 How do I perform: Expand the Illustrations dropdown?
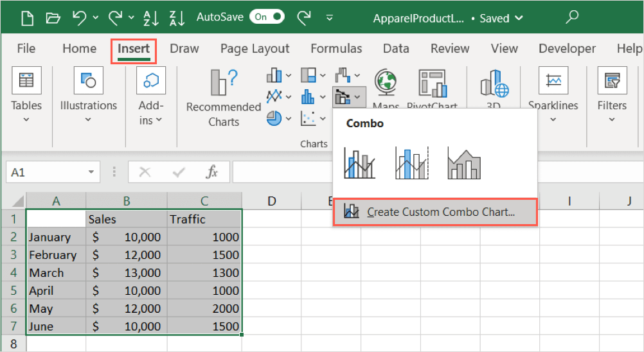click(x=88, y=119)
